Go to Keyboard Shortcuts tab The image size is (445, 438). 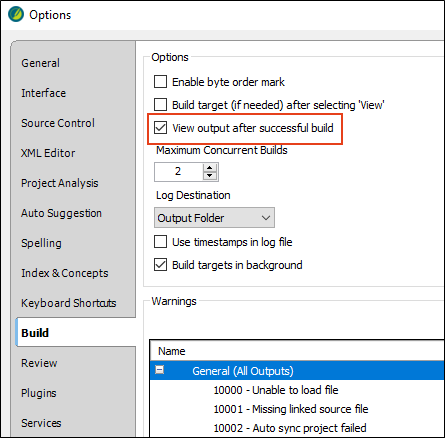(x=69, y=303)
